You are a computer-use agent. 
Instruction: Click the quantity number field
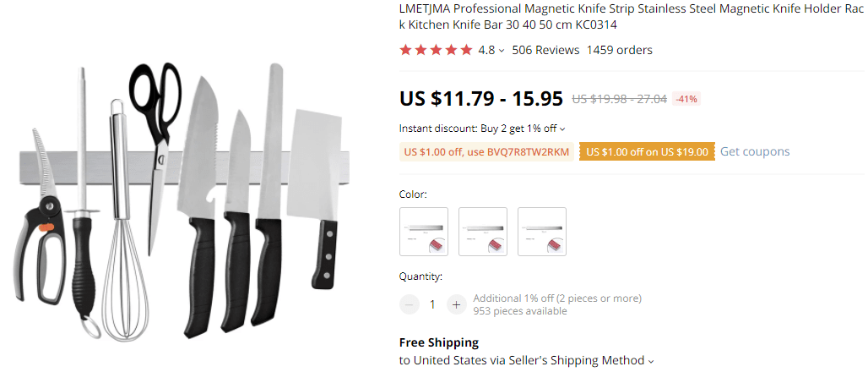432,304
